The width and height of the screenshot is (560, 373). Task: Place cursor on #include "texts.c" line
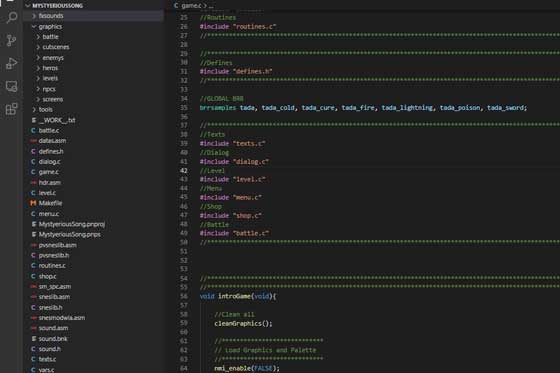232,144
